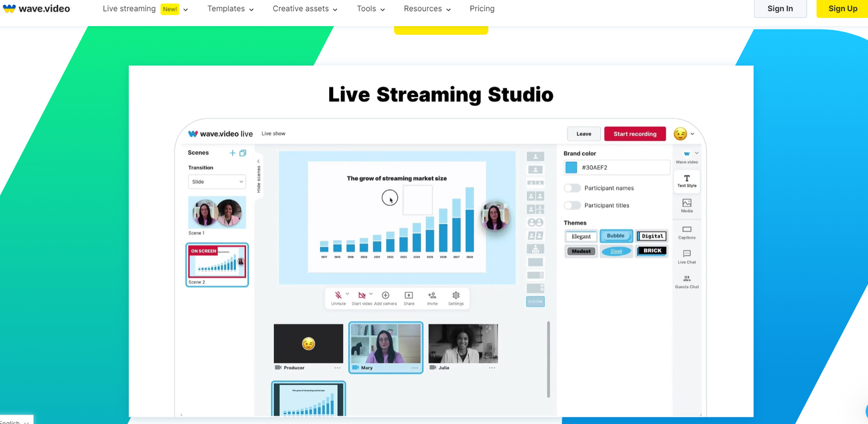Open options dots for Mary tile
Screen dimensions: 868x424
point(415,368)
